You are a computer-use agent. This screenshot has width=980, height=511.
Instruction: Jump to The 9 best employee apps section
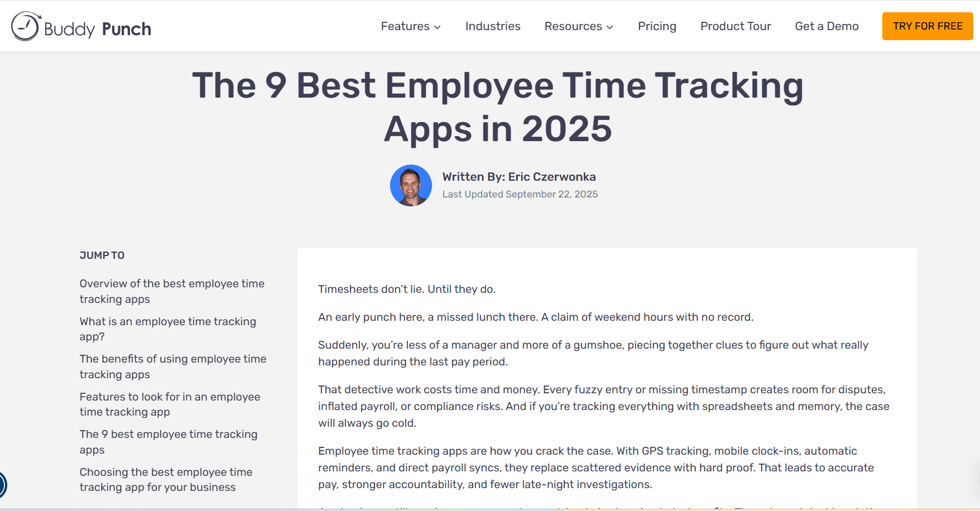tap(168, 442)
